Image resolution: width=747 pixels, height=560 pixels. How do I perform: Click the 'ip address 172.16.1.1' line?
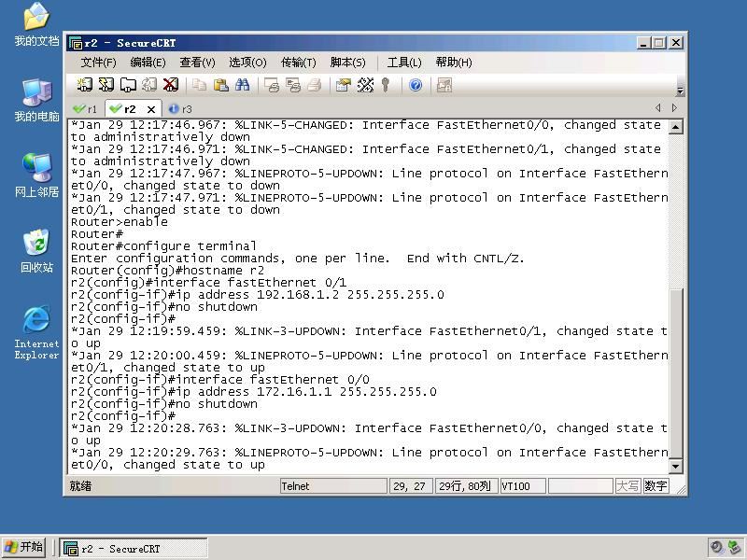(x=253, y=392)
